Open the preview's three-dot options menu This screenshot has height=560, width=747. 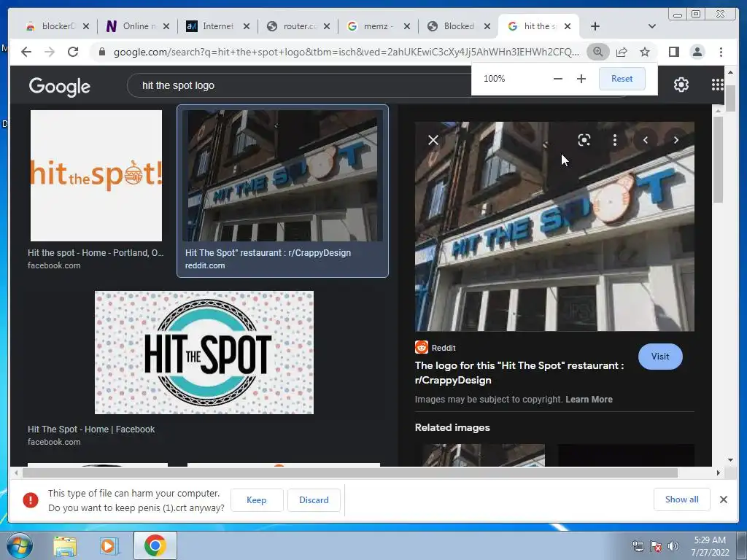(614, 140)
